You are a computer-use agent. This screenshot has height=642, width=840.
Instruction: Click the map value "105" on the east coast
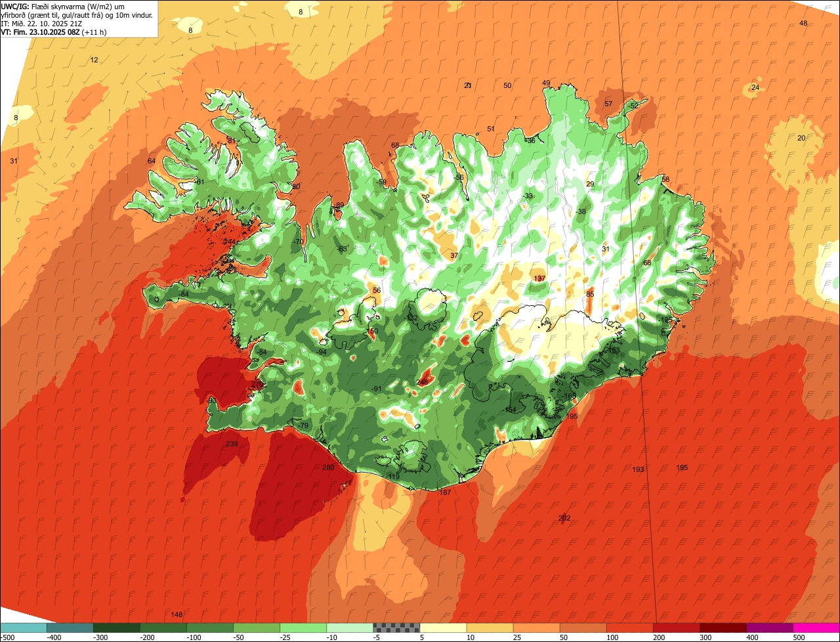(667, 320)
